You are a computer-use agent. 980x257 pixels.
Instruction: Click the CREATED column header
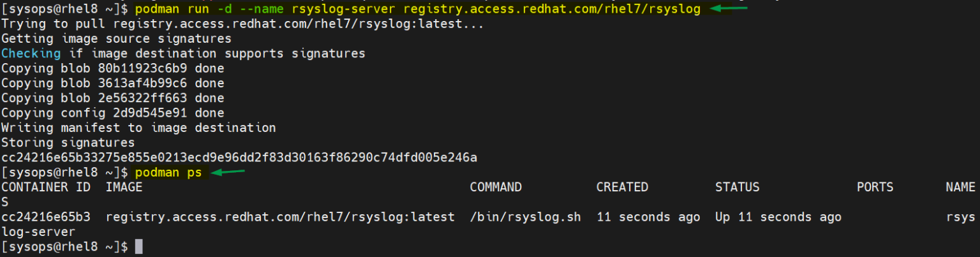(622, 187)
